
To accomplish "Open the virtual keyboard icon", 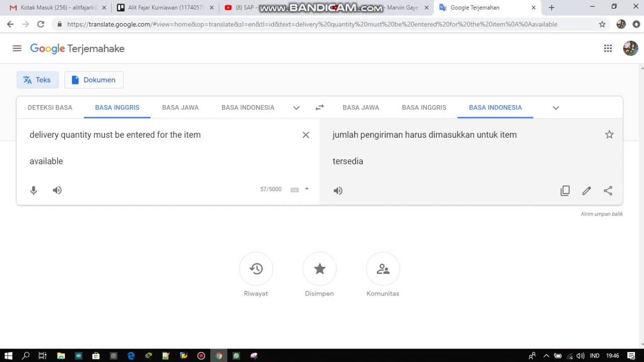I will click(x=295, y=190).
